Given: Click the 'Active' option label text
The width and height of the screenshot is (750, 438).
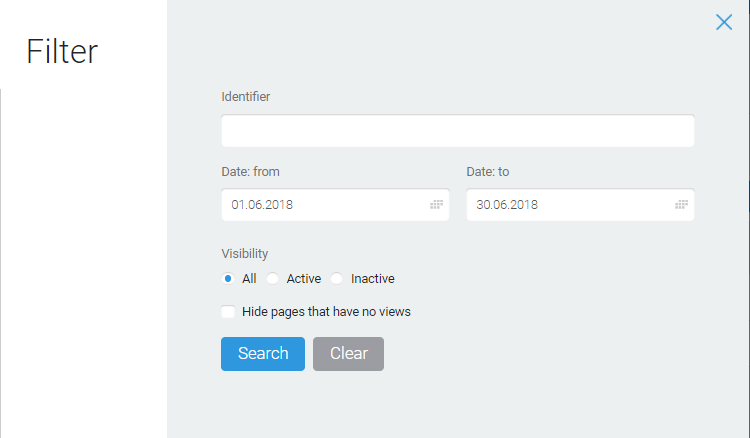Looking at the screenshot, I should [x=304, y=278].
